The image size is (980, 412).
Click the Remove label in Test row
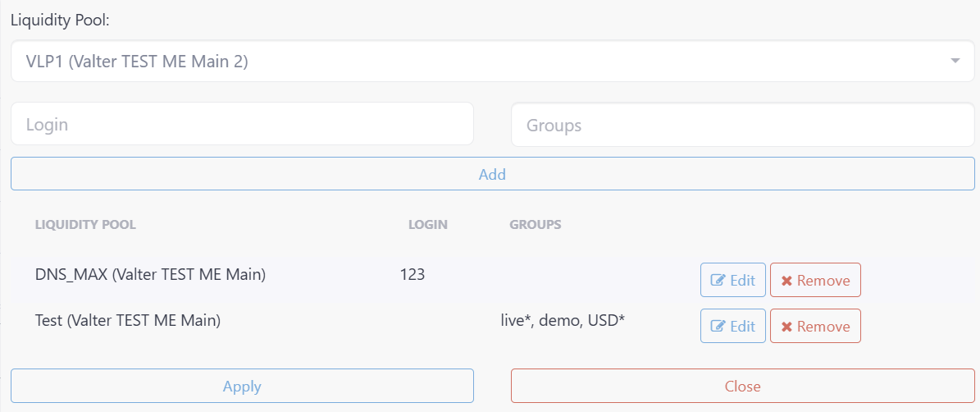coord(823,327)
